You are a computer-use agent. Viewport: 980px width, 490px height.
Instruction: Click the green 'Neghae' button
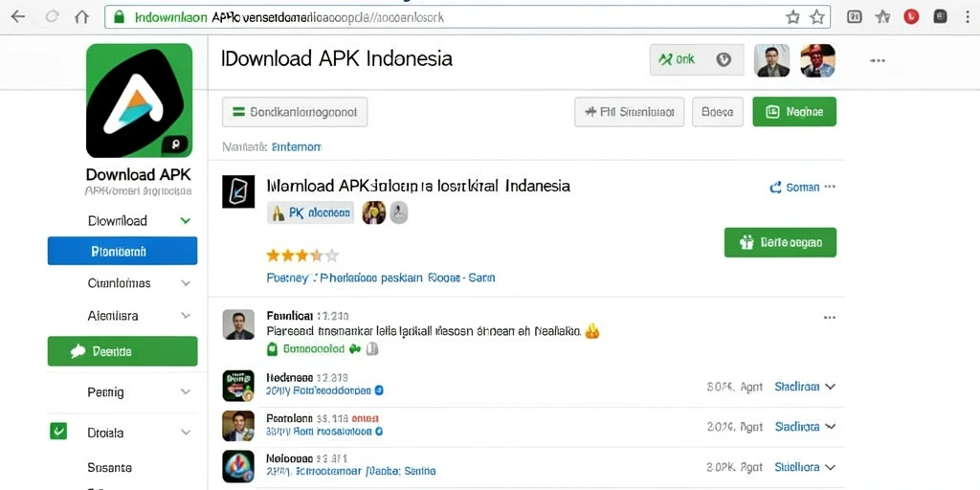pyautogui.click(x=794, y=112)
